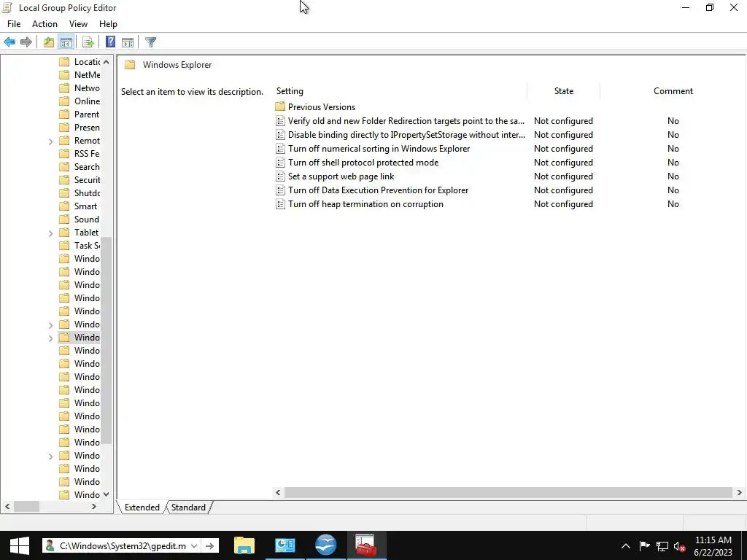Select the Netwo tree folder
Image resolution: width=747 pixels, height=560 pixels.
coord(80,88)
